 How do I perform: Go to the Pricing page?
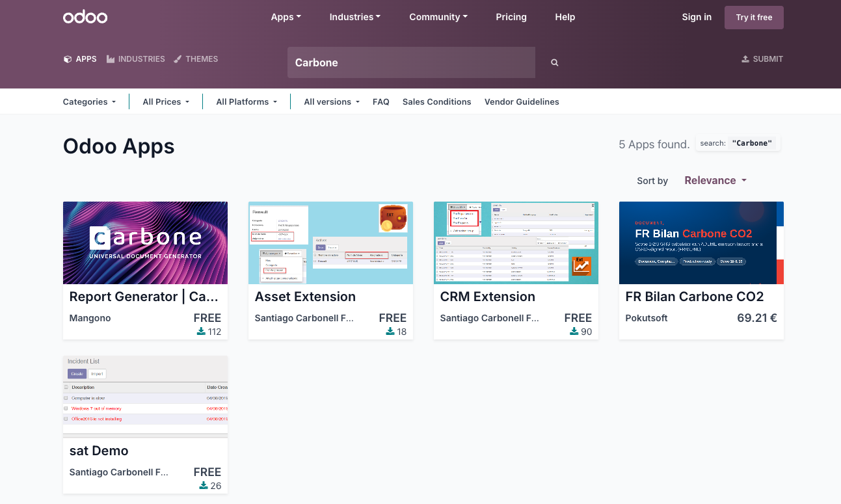pyautogui.click(x=511, y=17)
